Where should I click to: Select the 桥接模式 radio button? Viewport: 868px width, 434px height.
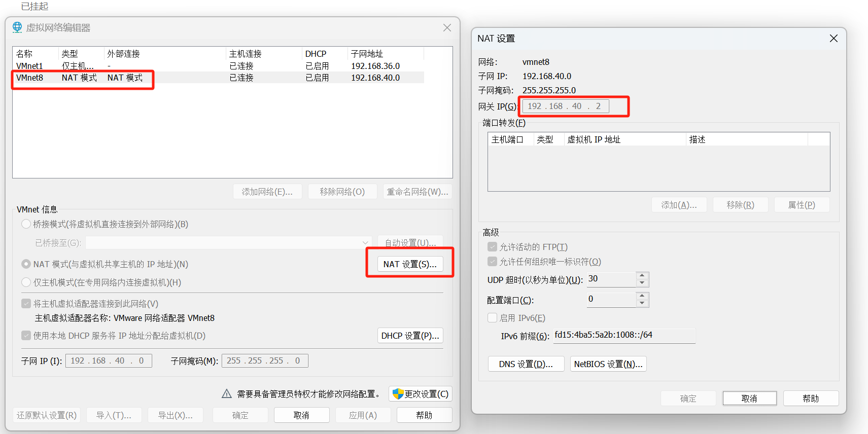click(26, 224)
